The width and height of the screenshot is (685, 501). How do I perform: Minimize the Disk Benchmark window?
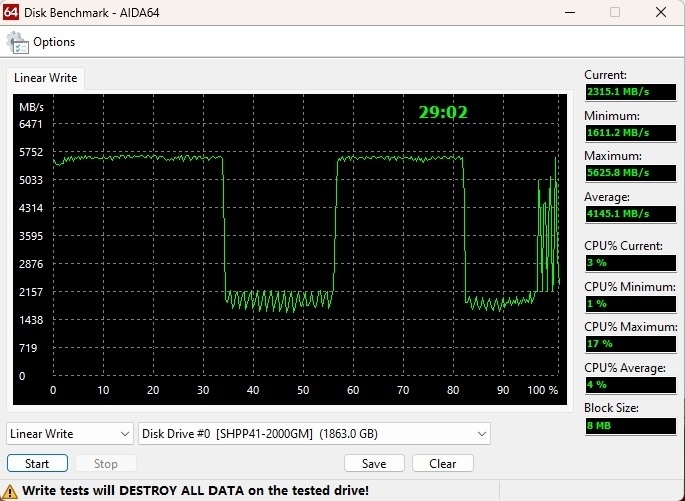570,12
